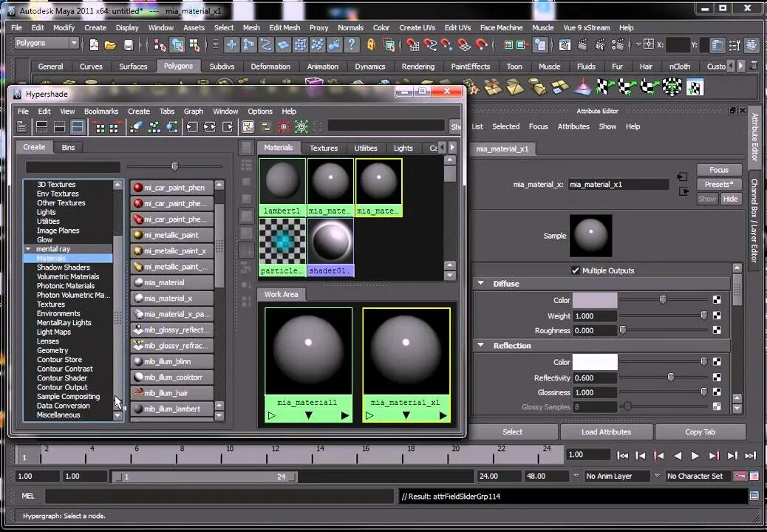Collapse the Reflection section

[481, 345]
